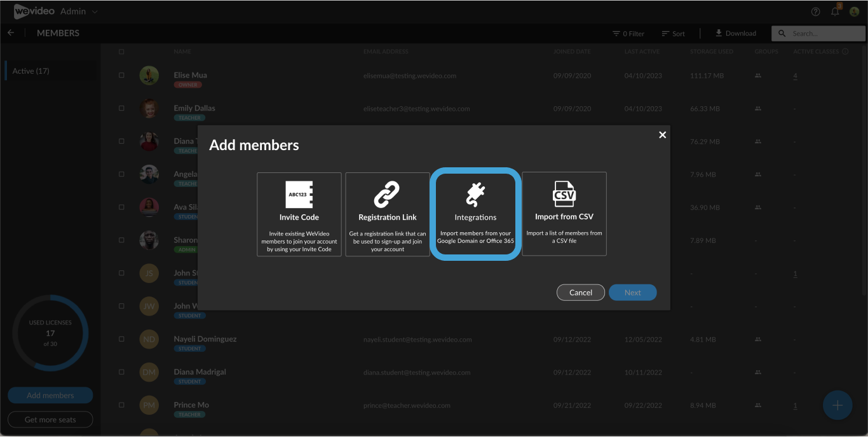
Task: Click Cancel in the Add members dialog
Action: tap(581, 293)
